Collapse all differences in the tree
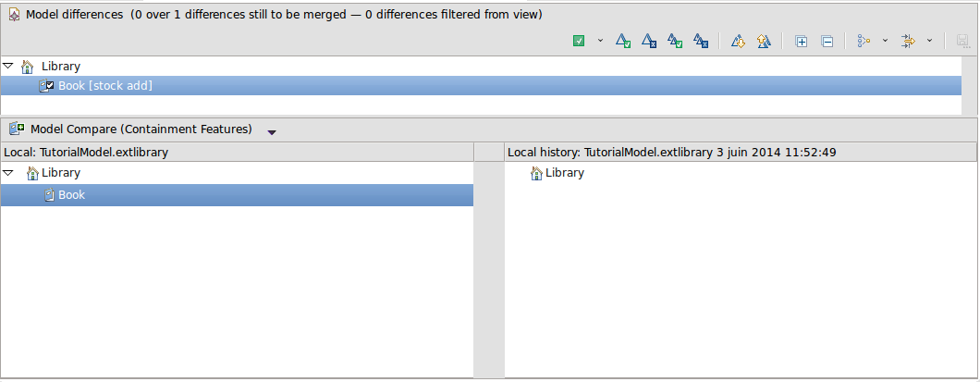 pyautogui.click(x=827, y=41)
